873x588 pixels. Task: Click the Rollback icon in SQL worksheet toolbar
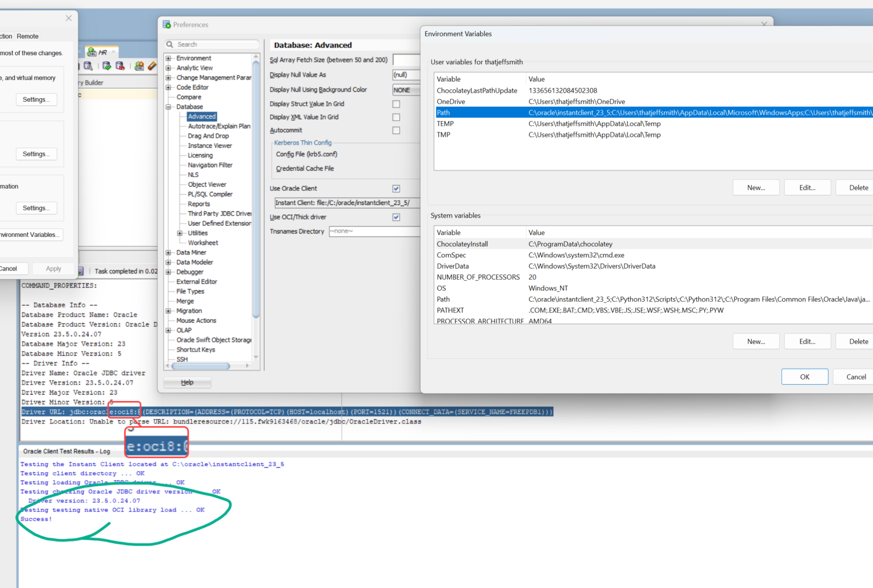[120, 66]
